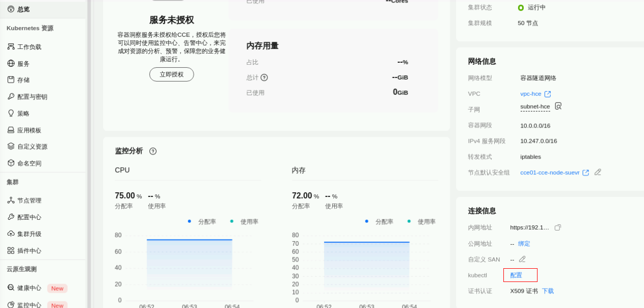The width and height of the screenshot is (644, 308).
Task: Click help icon next to 总计
Action: [x=264, y=78]
